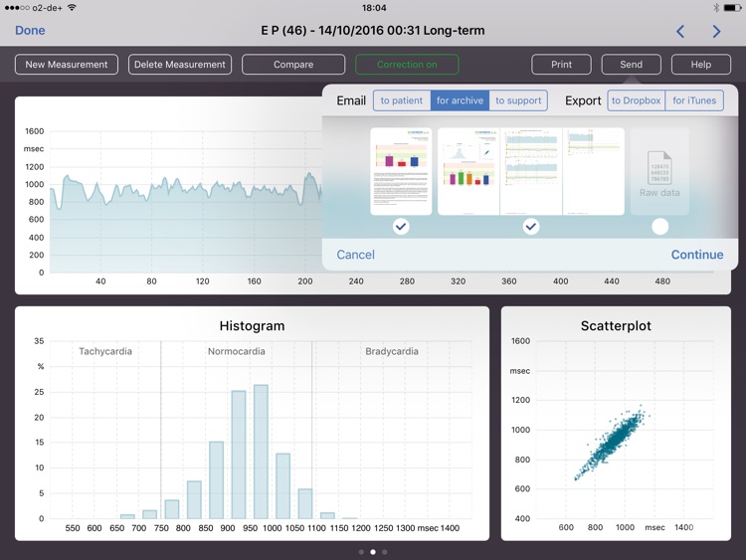
Task: Tap the scatterplot point cluster
Action: pos(614,442)
